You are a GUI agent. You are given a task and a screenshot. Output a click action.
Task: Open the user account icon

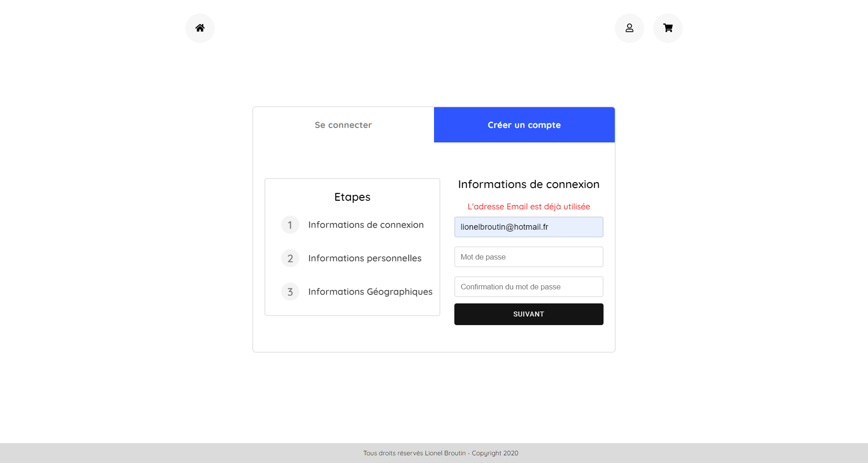(629, 28)
